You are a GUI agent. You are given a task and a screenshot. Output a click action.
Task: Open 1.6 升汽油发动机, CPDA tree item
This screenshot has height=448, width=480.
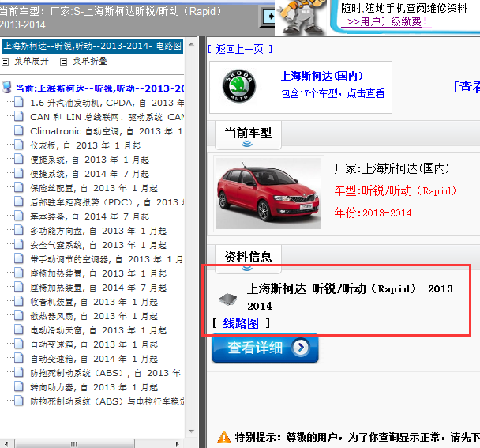click(107, 103)
